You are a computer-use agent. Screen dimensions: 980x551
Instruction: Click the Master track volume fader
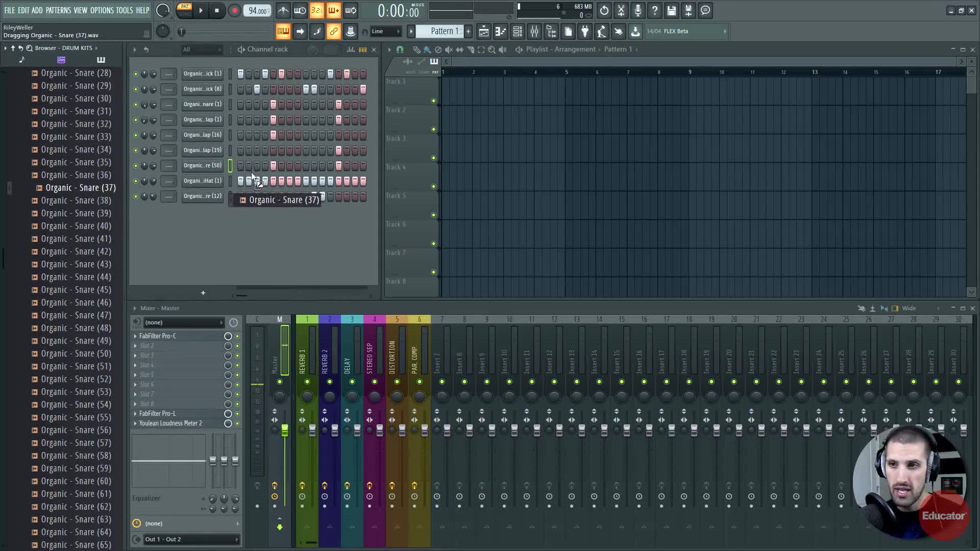click(x=284, y=431)
